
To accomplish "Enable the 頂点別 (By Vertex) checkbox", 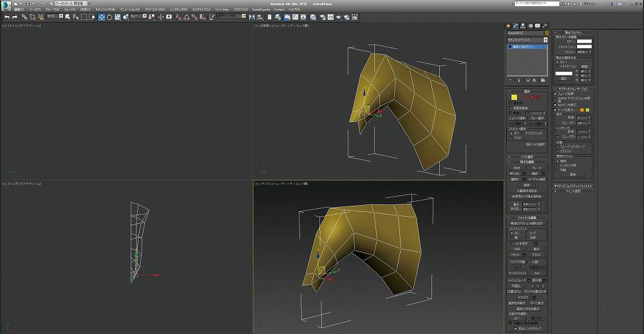I will click(511, 103).
